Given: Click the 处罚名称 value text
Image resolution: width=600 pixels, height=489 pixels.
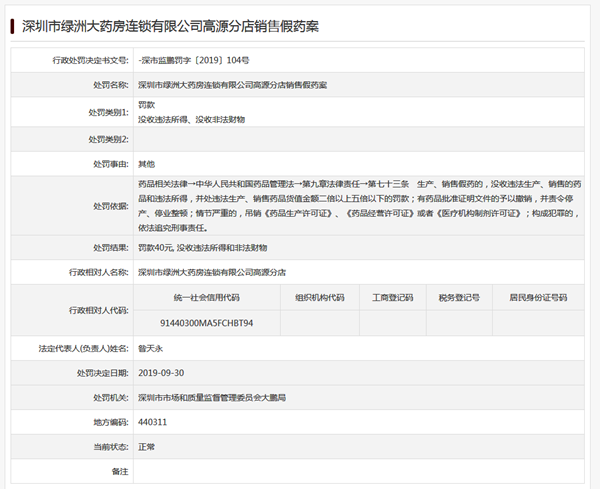Looking at the screenshot, I should click(232, 85).
